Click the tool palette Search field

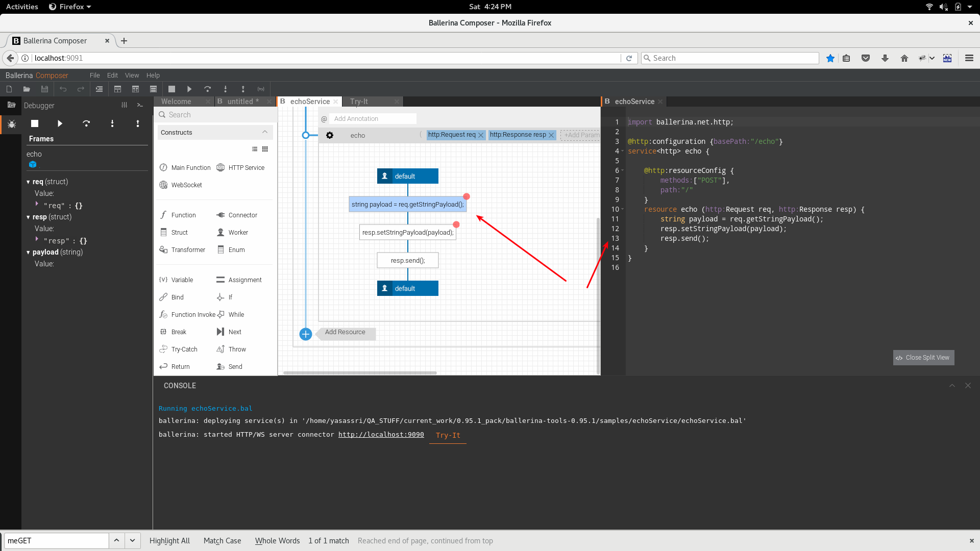point(216,115)
